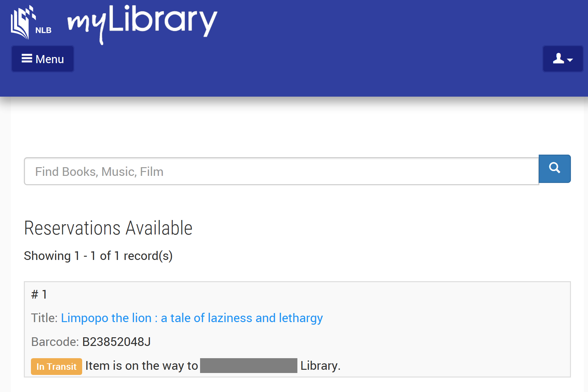
Task: Open the Limpopo the lion title link
Action: (x=192, y=318)
